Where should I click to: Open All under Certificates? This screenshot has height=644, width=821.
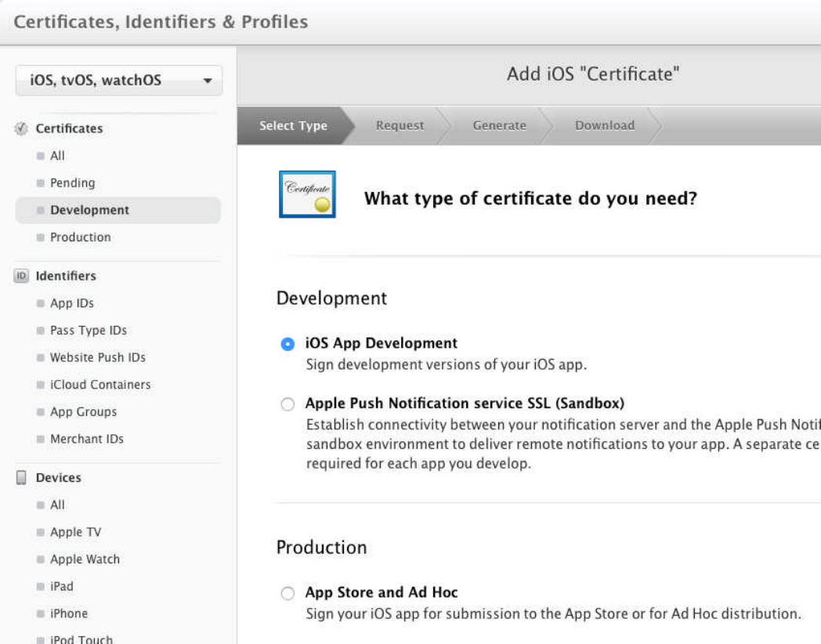(58, 155)
